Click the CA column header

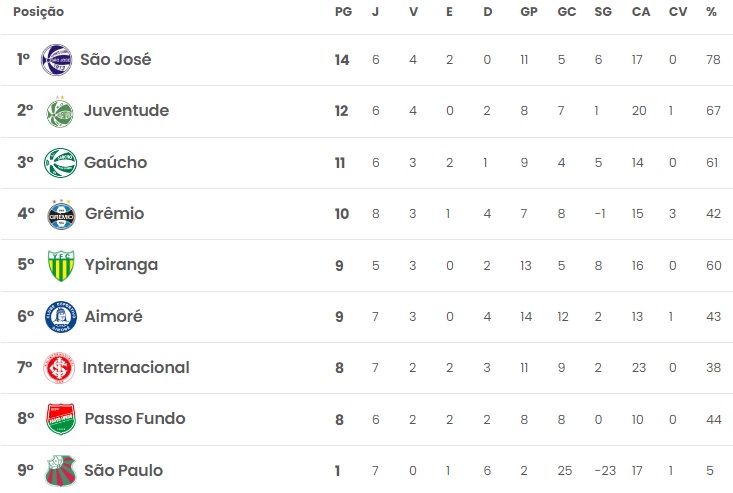pos(640,12)
